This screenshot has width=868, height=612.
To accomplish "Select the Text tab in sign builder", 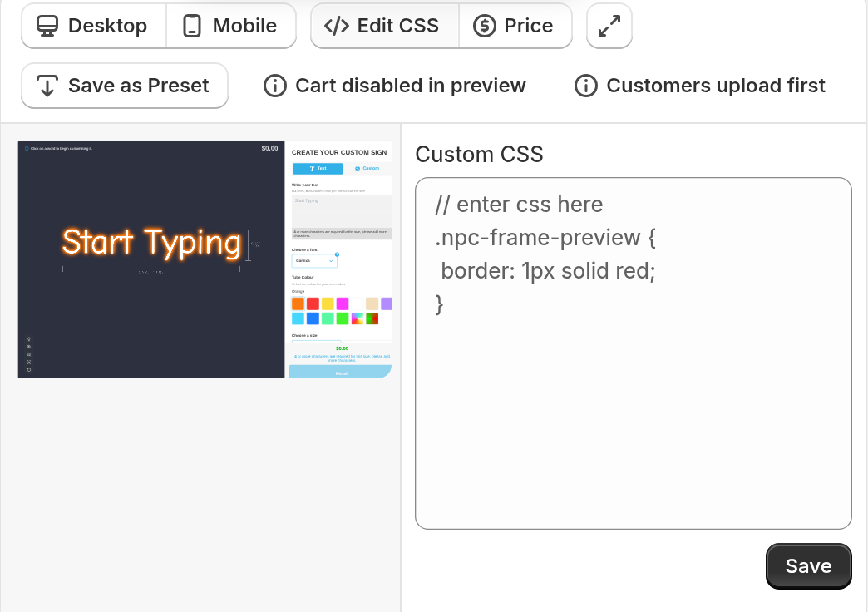I will pyautogui.click(x=318, y=168).
